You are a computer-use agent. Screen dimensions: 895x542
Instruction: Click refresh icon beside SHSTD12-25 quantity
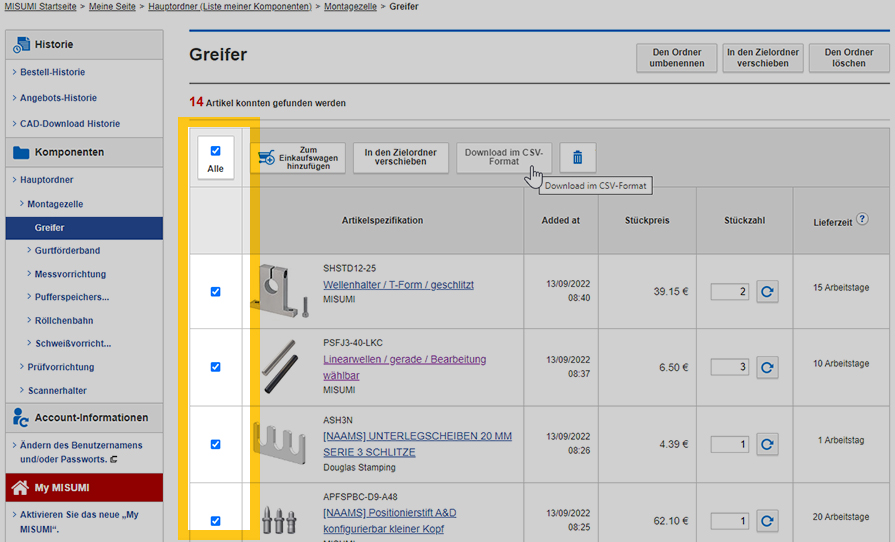pos(767,292)
